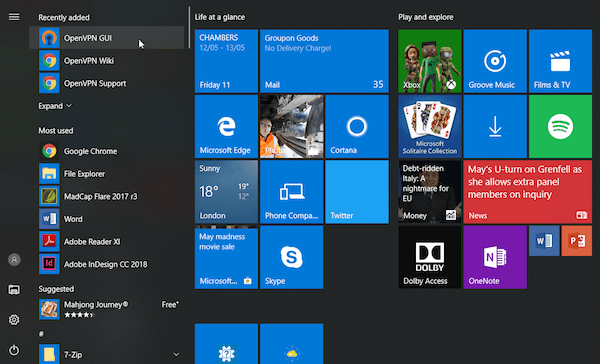Open the News tile about Grenfell
The width and height of the screenshot is (600, 364).
click(528, 192)
